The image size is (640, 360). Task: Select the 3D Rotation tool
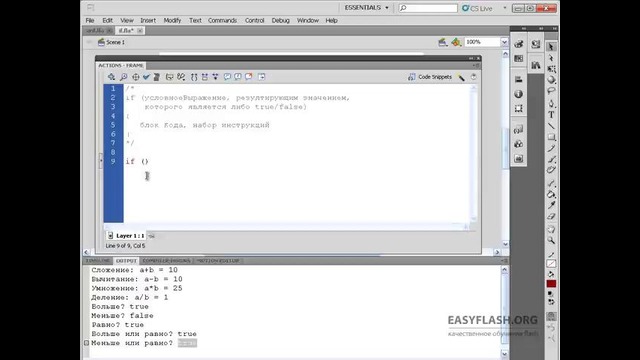pyautogui.click(x=551, y=80)
